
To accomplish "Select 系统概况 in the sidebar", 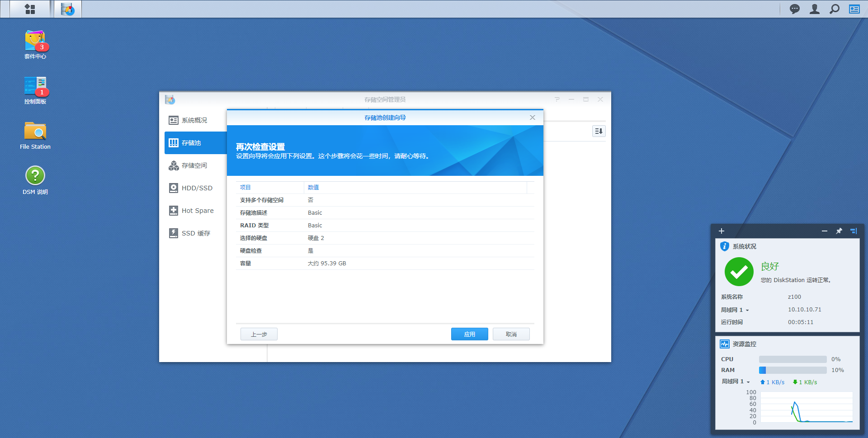I will coord(195,120).
